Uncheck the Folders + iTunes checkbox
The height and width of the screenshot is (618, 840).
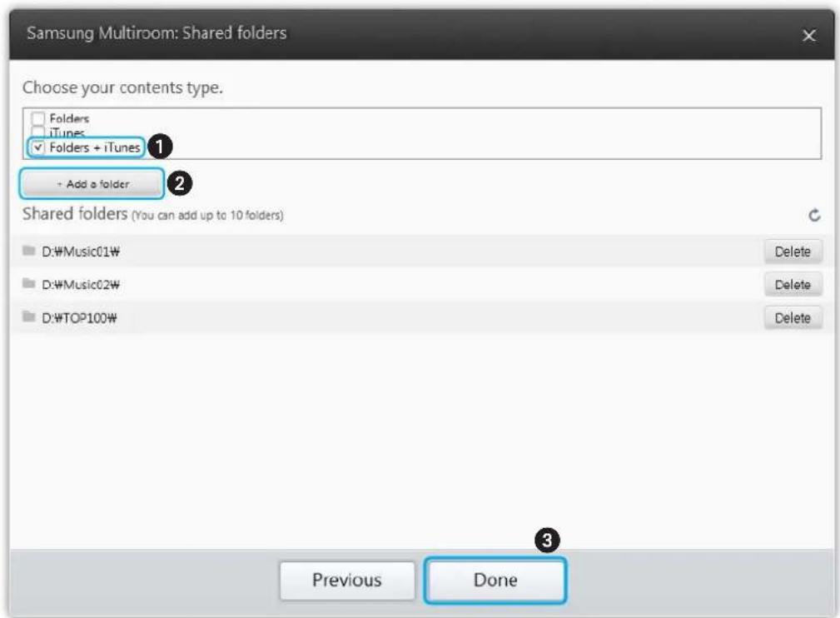point(38,147)
